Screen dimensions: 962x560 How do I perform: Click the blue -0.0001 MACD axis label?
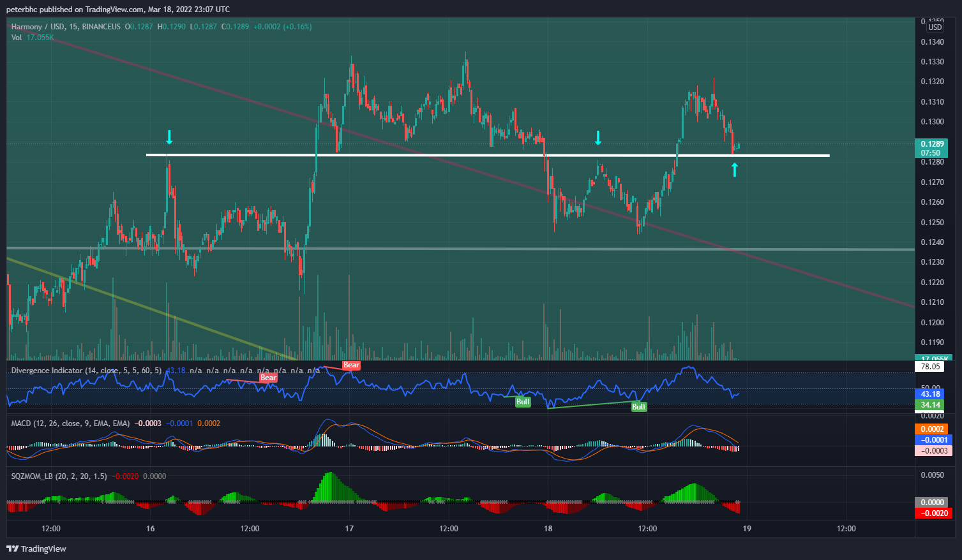pos(933,440)
